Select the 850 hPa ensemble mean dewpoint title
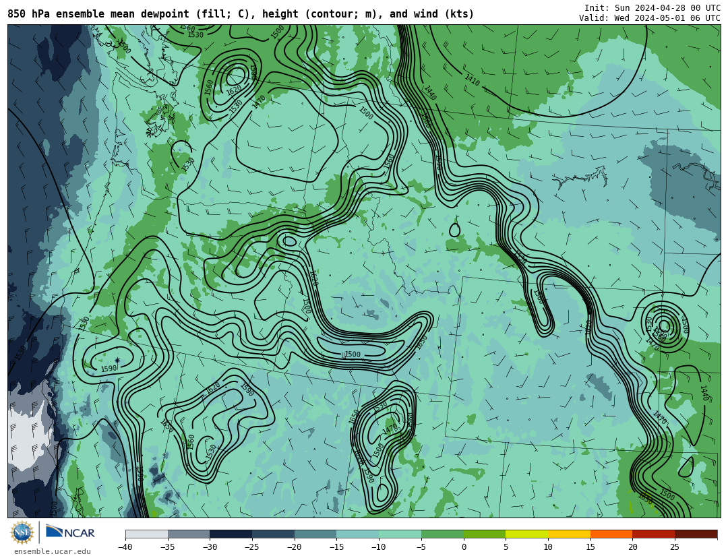This screenshot has width=728, height=560. (x=241, y=14)
